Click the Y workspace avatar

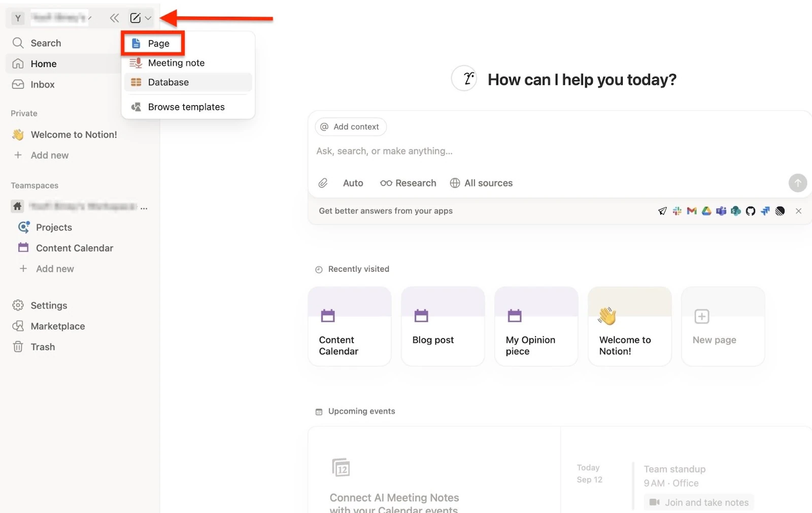tap(18, 18)
